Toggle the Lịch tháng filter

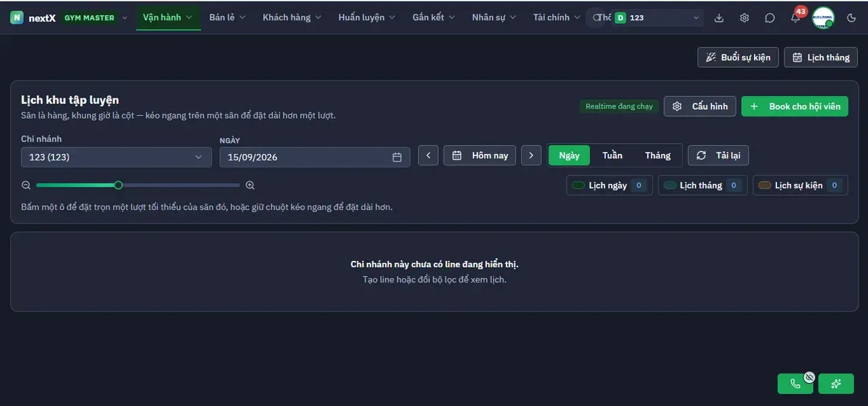[x=703, y=185]
